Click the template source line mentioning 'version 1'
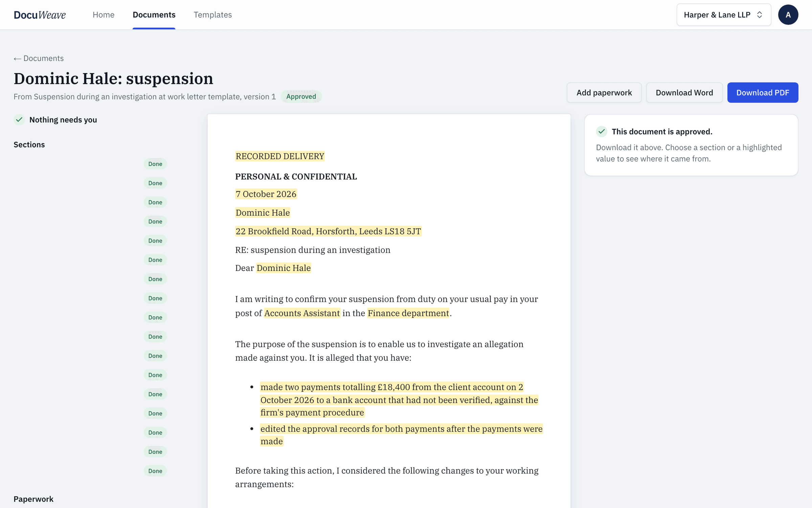This screenshot has width=812, height=508. point(145,97)
